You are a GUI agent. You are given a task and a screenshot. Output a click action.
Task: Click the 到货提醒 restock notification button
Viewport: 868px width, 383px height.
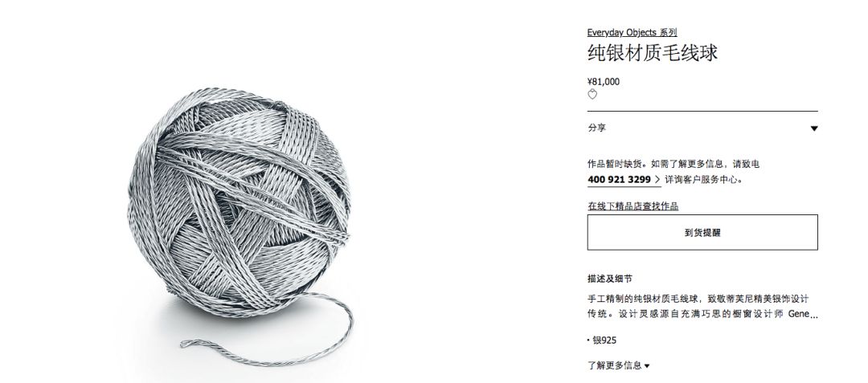[702, 233]
